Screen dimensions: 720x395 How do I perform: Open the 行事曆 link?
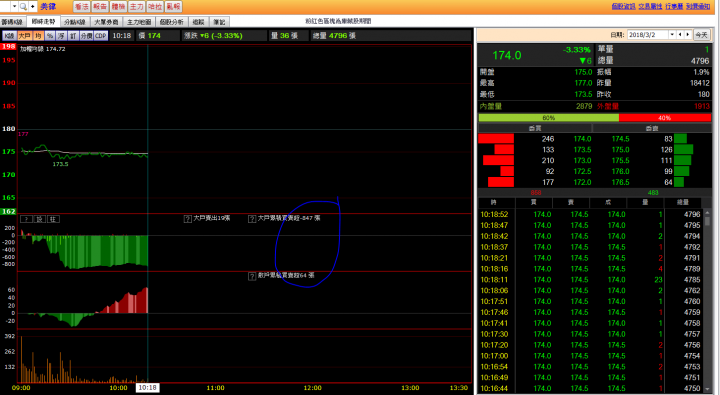pyautogui.click(x=674, y=6)
